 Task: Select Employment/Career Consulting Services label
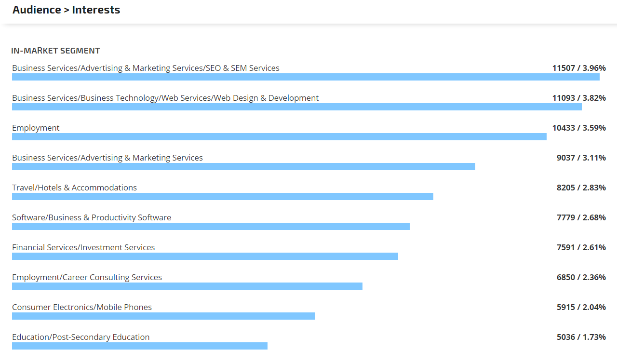[87, 277]
